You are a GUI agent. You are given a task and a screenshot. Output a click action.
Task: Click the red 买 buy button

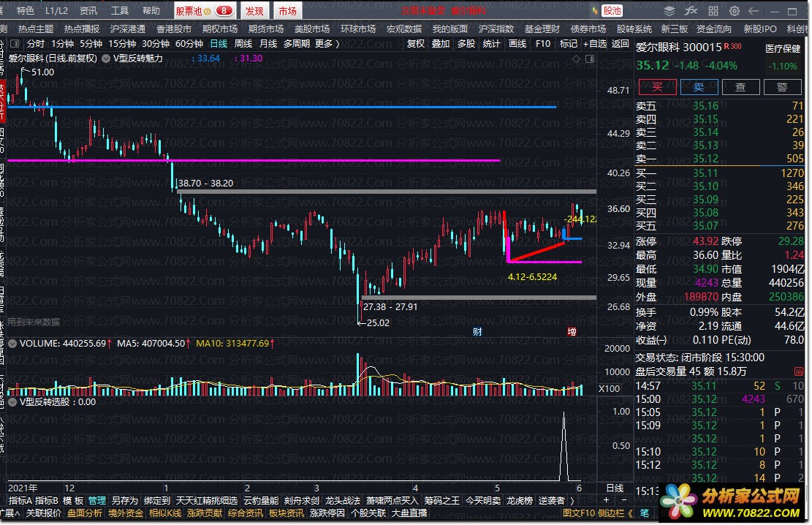[x=657, y=87]
